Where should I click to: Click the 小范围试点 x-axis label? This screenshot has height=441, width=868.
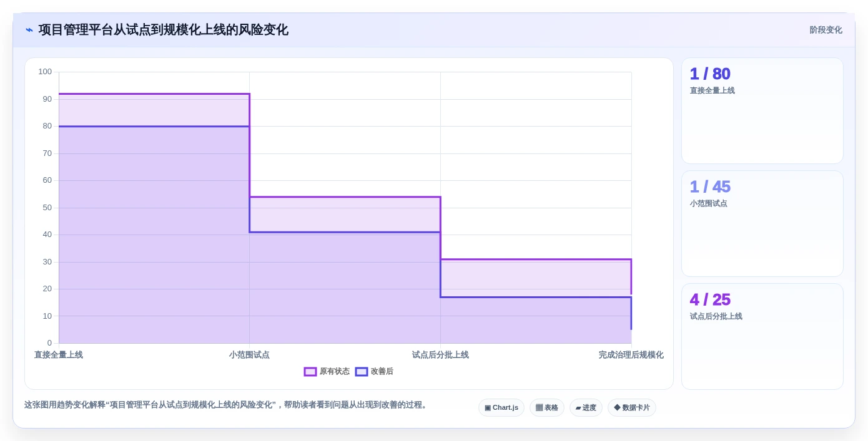[249, 355]
